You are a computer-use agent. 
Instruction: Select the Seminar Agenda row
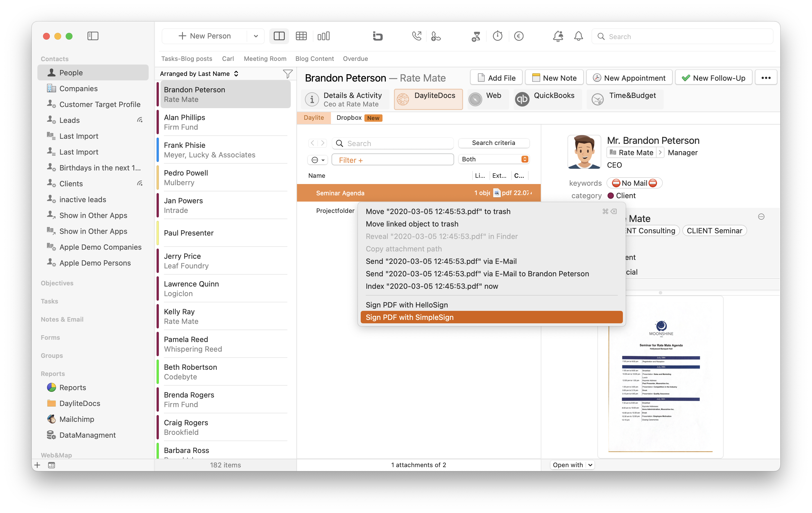(418, 193)
